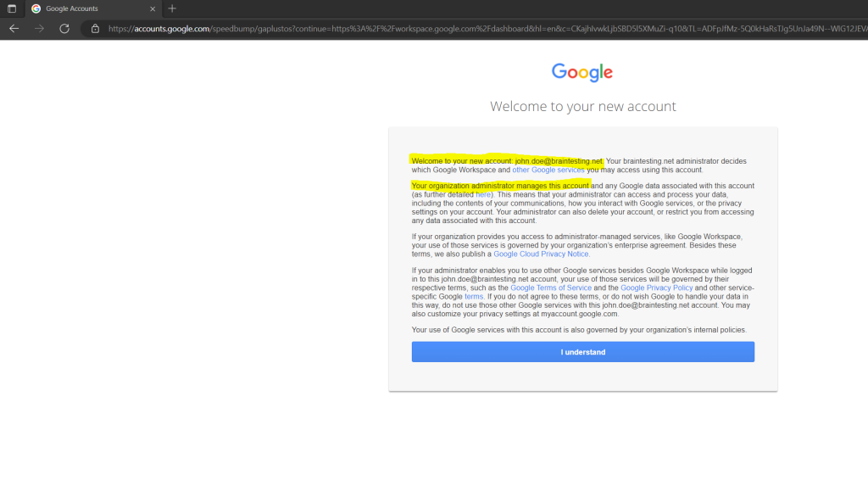The image size is (868, 486).
Task: Close the Google Accounts tab
Action: click(153, 8)
